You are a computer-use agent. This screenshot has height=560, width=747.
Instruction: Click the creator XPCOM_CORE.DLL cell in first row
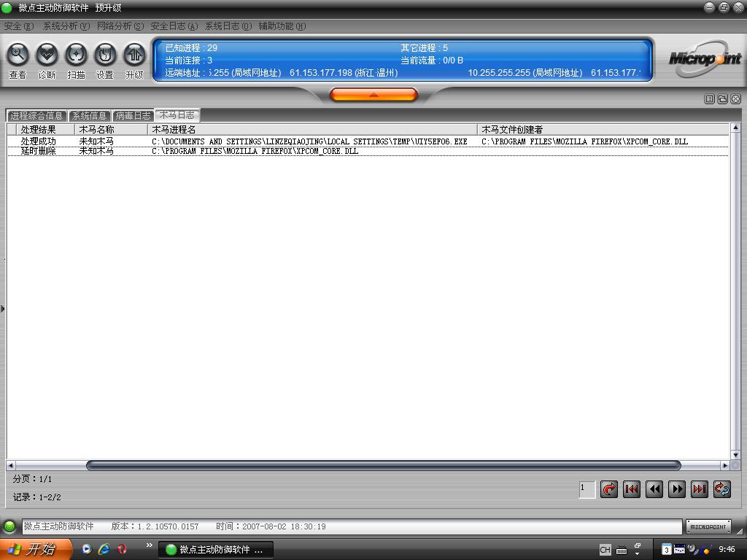584,141
